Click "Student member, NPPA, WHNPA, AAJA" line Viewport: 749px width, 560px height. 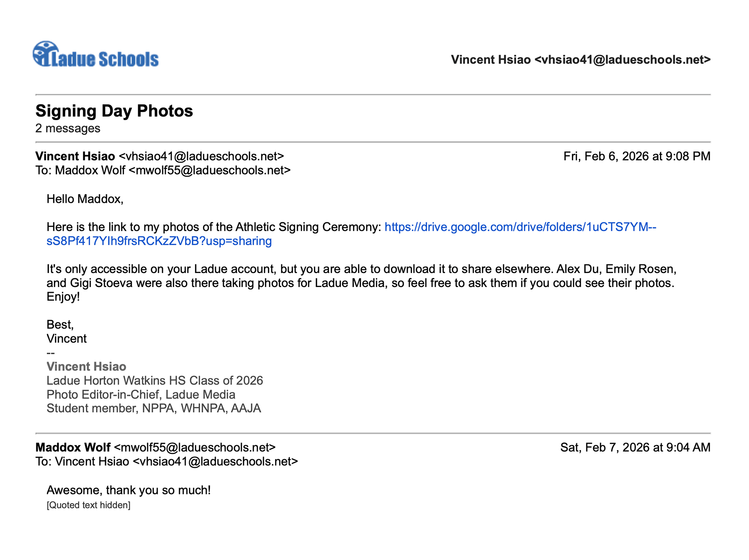click(x=154, y=408)
